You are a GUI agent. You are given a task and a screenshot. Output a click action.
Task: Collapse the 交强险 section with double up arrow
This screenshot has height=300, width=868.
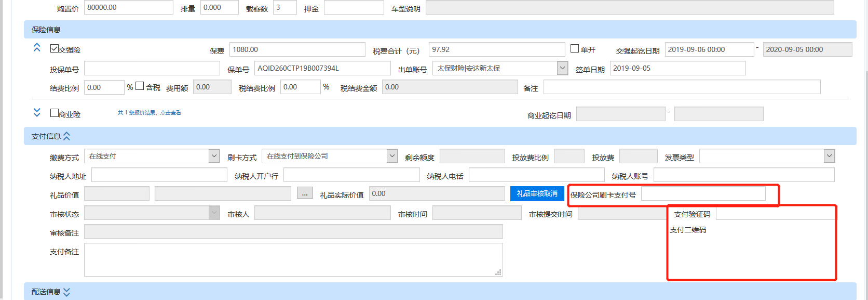(x=37, y=47)
